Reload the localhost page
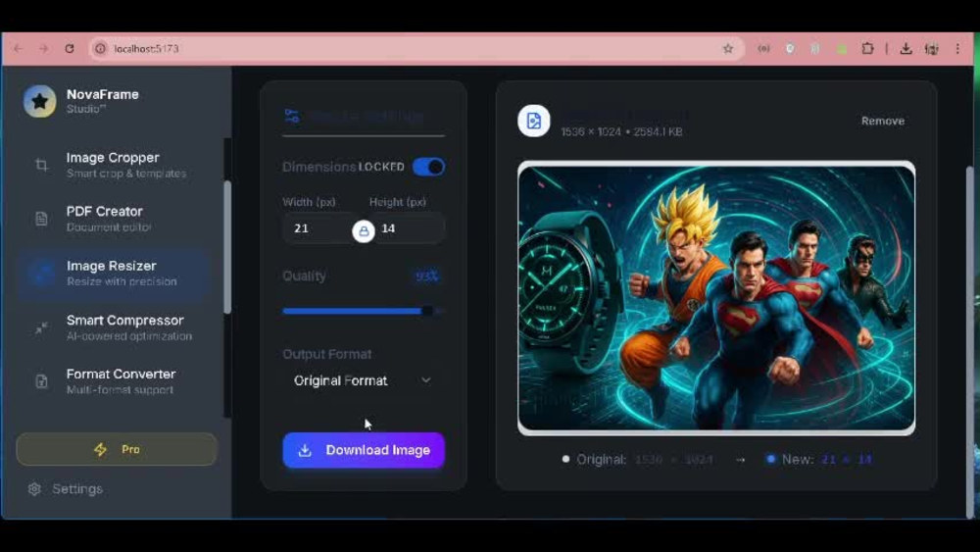The width and height of the screenshot is (980, 552). click(x=70, y=48)
